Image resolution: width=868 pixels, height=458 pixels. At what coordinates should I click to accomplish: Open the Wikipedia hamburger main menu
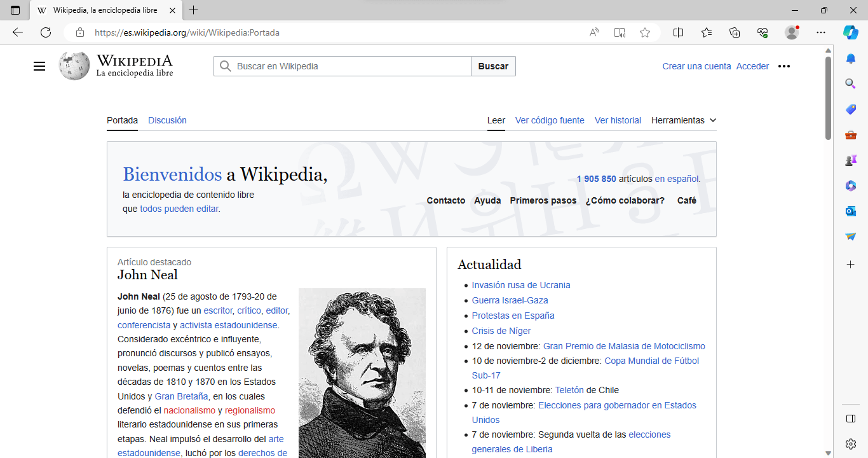[39, 66]
